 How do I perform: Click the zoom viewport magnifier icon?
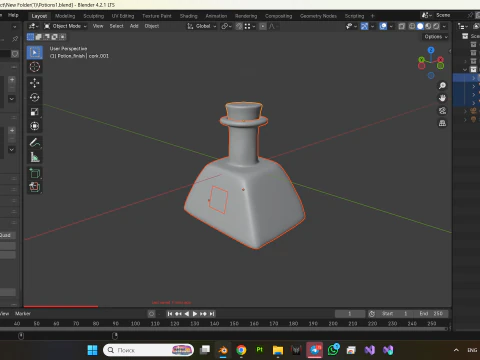pos(442,86)
